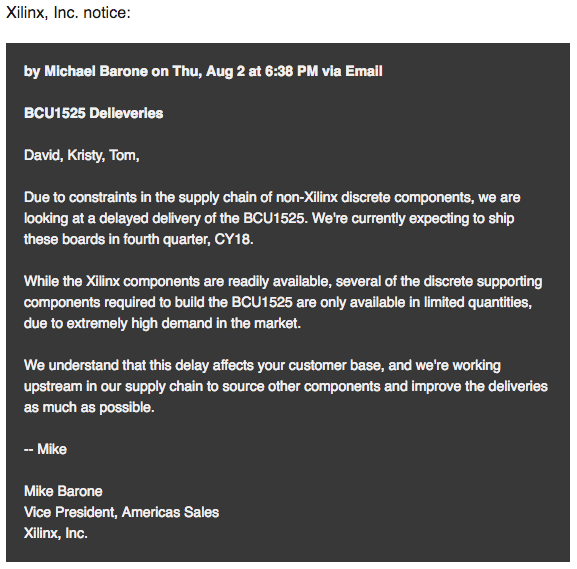Image resolution: width=577 pixels, height=569 pixels.
Task: Click the title 'Vice President, Americas Sales'
Action: [x=121, y=512]
